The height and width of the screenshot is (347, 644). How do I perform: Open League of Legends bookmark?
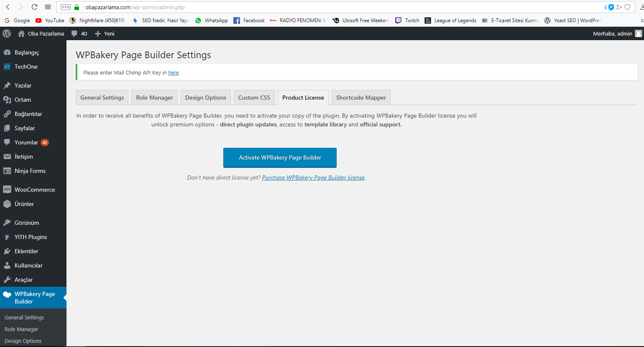pyautogui.click(x=450, y=20)
